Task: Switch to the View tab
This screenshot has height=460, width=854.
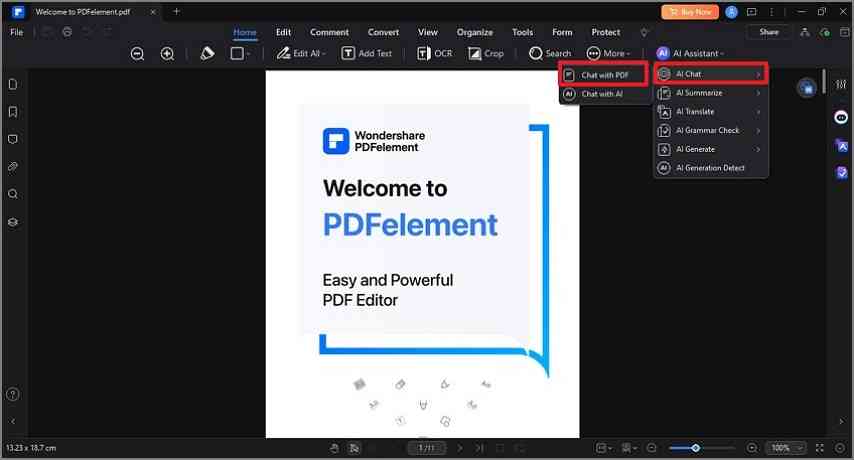Action: coord(428,32)
